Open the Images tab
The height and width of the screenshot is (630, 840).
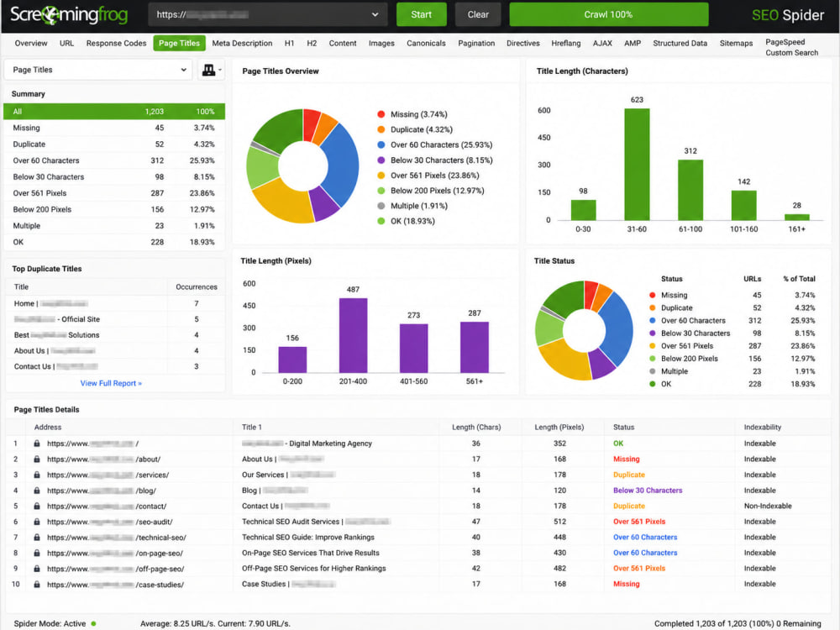coord(381,44)
